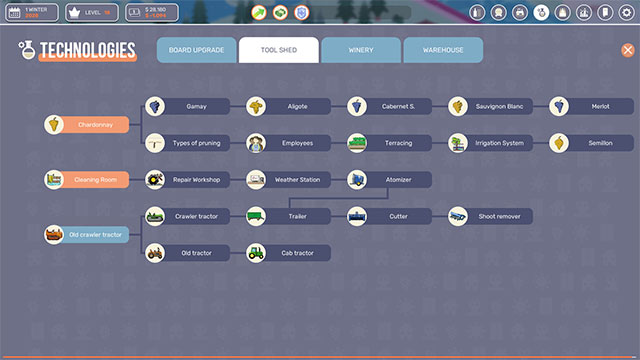Select the Irrigation System technology
The image size is (640, 360).
coord(490,143)
